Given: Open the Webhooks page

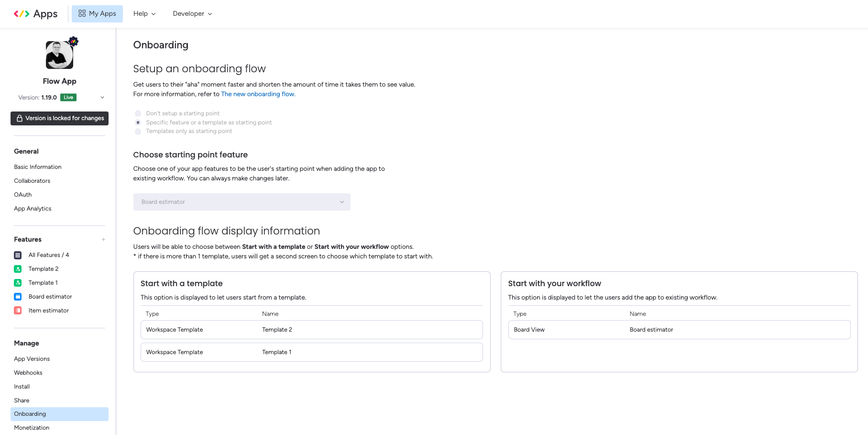Looking at the screenshot, I should point(28,372).
